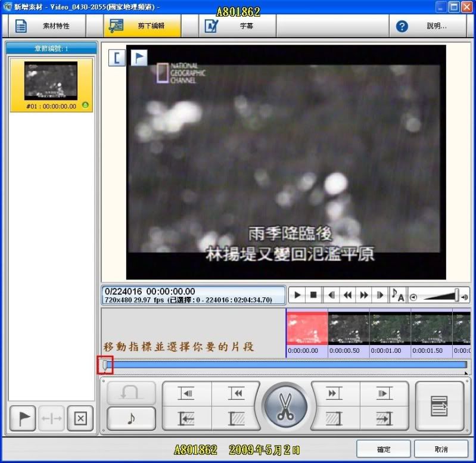Click the flag chapter icon above video
The width and height of the screenshot is (476, 463).
139,57
